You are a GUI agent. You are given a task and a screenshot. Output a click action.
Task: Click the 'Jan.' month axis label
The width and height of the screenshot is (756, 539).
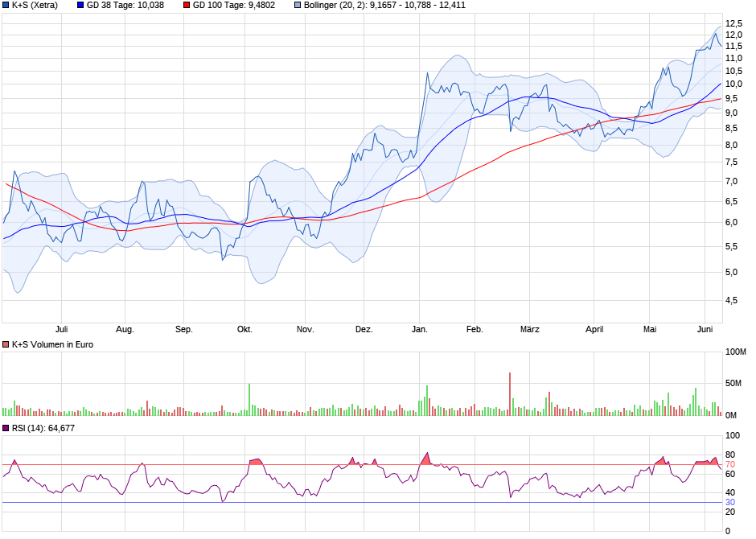coord(420,329)
